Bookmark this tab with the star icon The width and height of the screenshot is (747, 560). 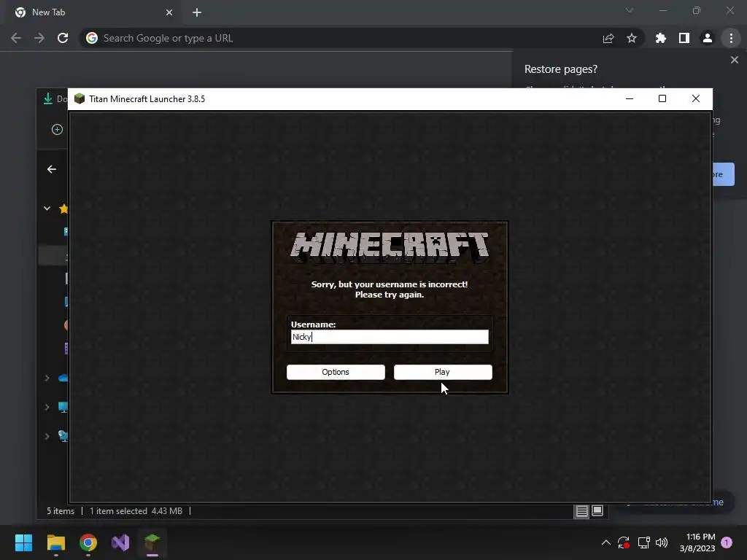tap(631, 38)
